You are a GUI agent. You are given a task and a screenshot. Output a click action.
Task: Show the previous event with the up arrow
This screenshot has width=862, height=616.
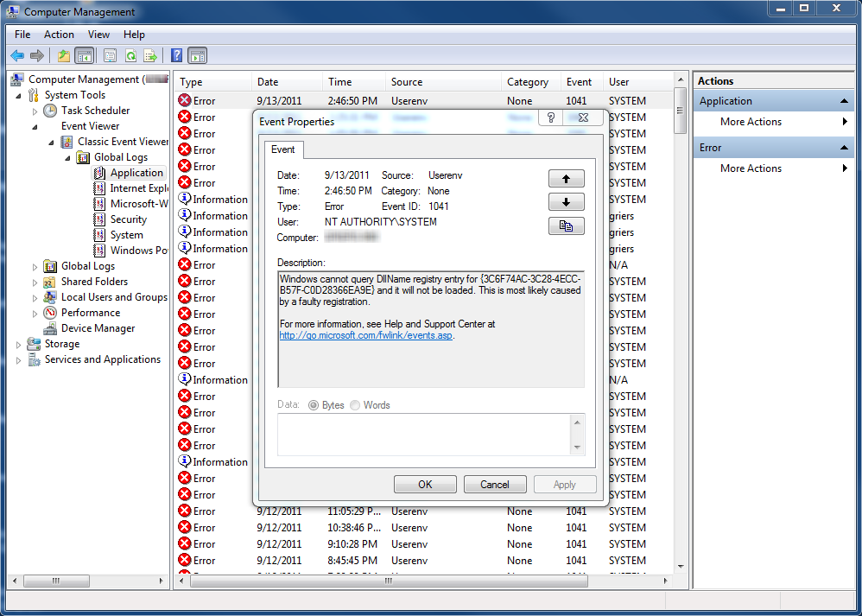click(566, 179)
